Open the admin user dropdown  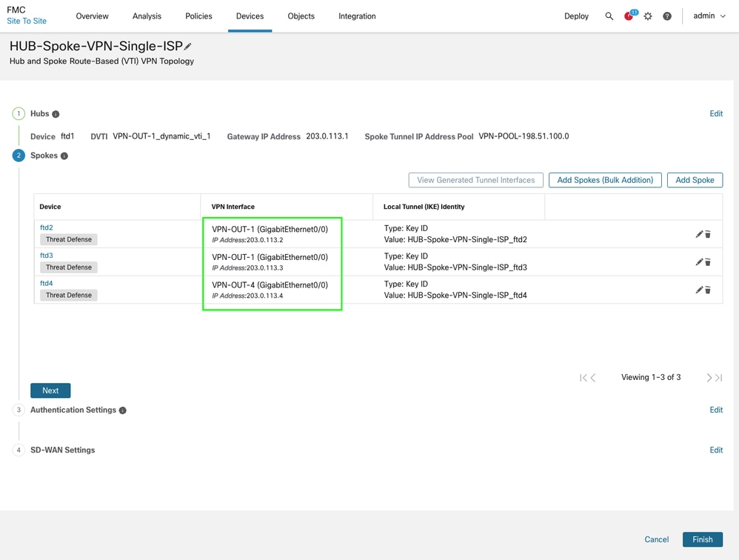(x=709, y=16)
